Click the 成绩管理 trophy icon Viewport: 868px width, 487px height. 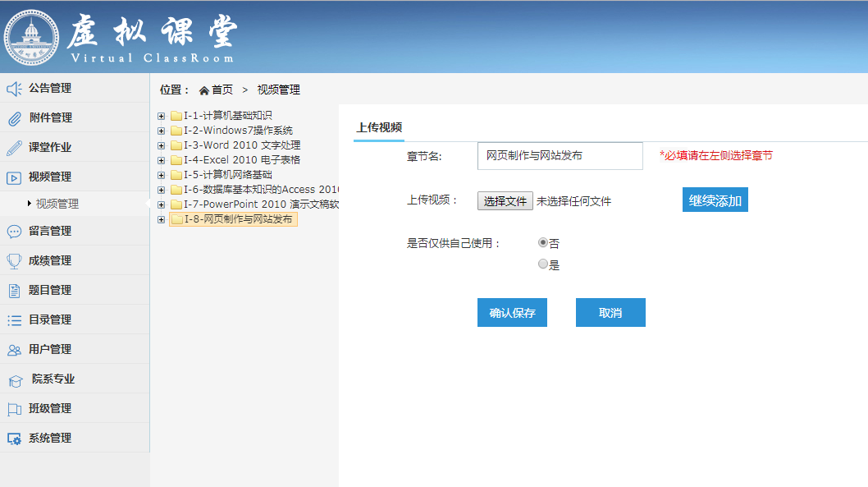click(14, 261)
